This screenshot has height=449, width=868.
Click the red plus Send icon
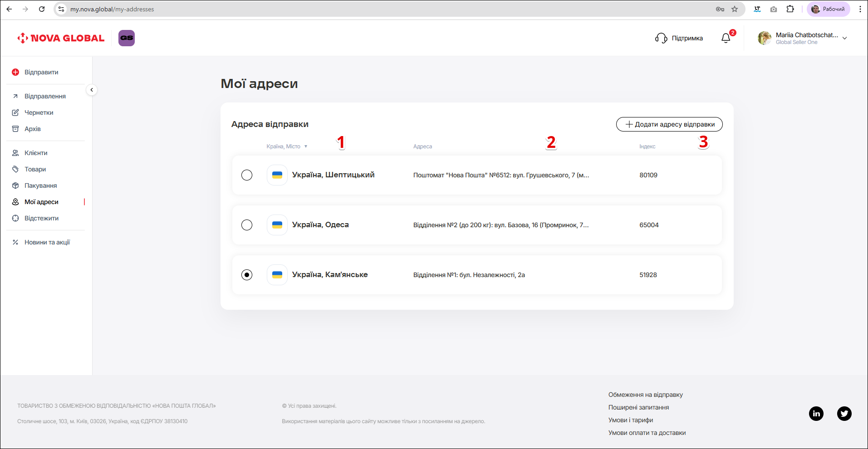[15, 72]
